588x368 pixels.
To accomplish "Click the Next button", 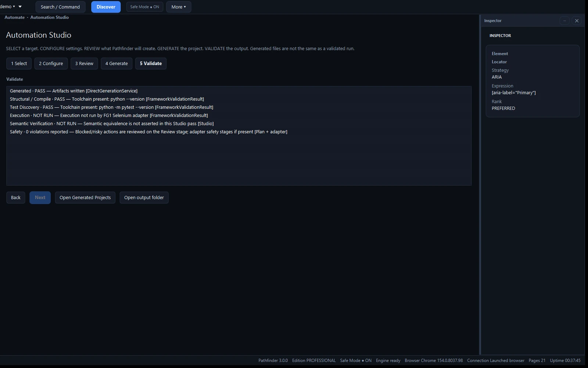I will coord(40,198).
